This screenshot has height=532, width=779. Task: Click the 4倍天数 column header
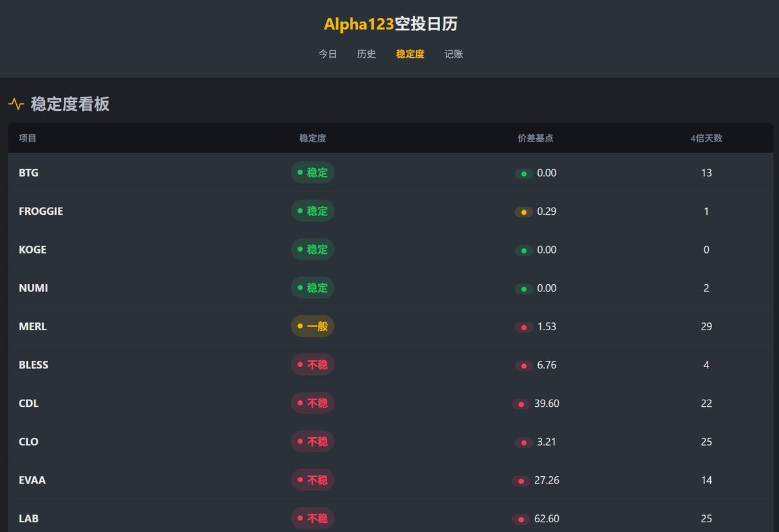pos(706,138)
